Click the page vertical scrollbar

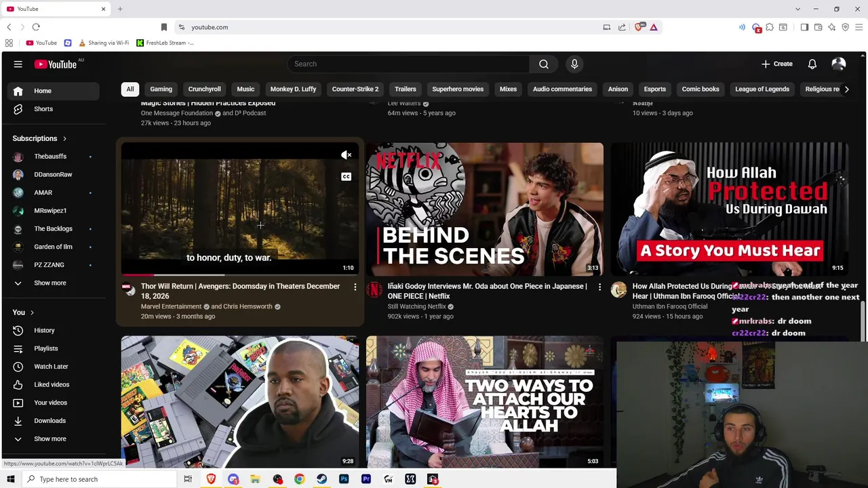863,321
